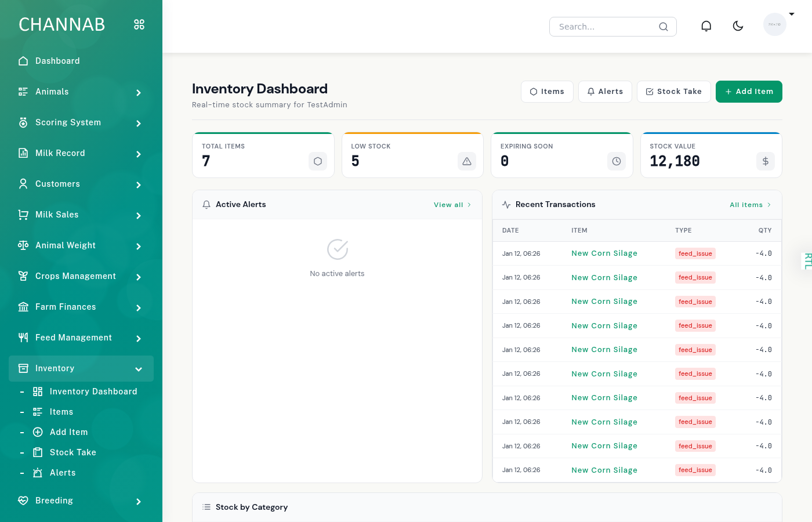Click the Add Item button
The image size is (812, 522).
[749, 91]
